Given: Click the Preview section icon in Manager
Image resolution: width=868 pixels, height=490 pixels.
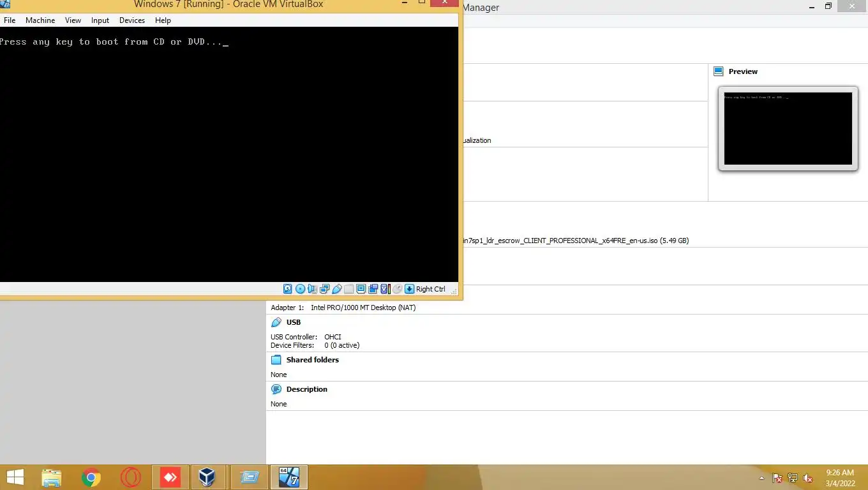Looking at the screenshot, I should click(719, 71).
